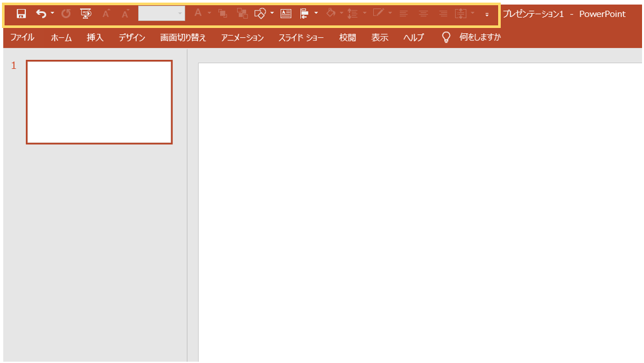Click the Decrease Font Size icon
The width and height of the screenshot is (644, 363).
(125, 14)
